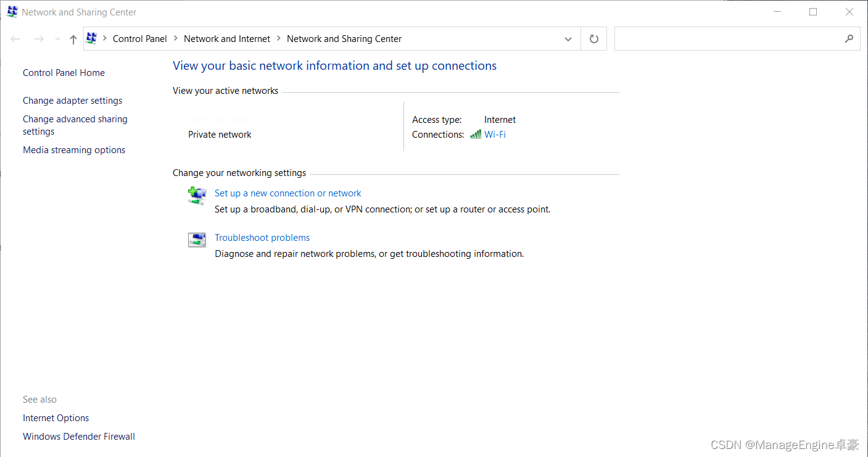This screenshot has width=868, height=457.
Task: Click the 'Internet' access type value
Action: [500, 120]
